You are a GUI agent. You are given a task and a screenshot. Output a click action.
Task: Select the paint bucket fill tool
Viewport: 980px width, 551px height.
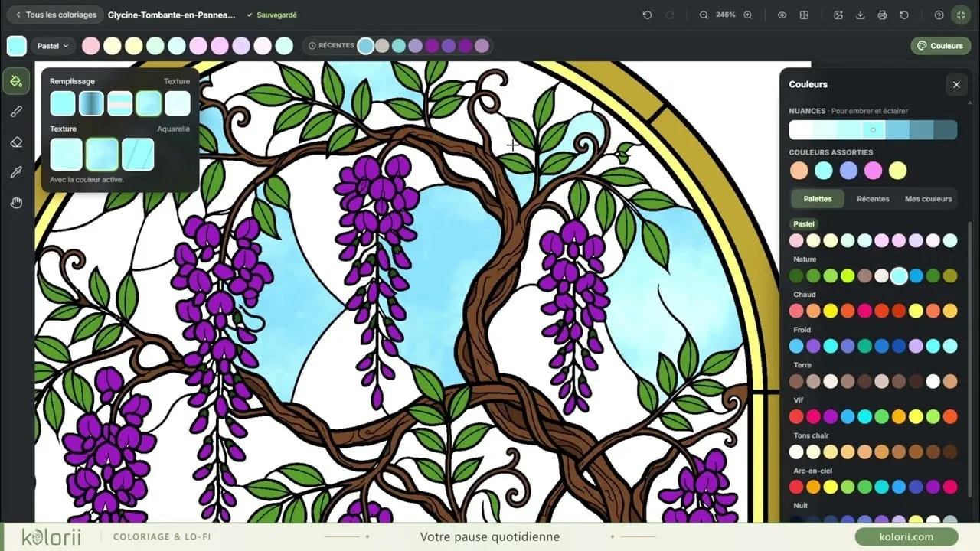[x=16, y=81]
